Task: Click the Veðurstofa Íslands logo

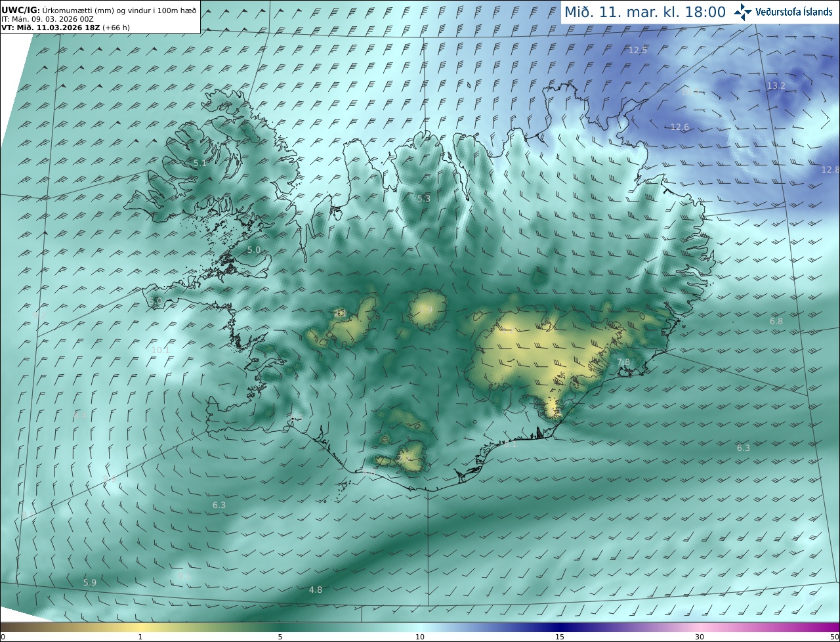Action: [783, 12]
